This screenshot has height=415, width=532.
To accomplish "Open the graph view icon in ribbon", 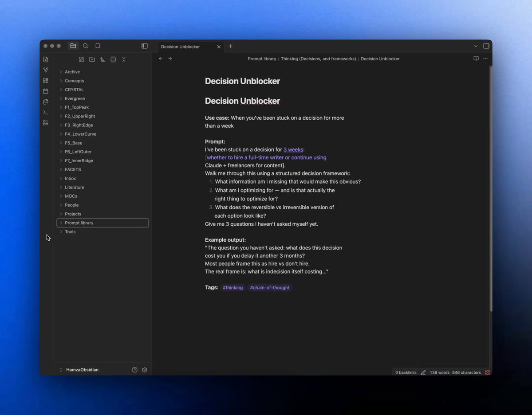I will pos(46,70).
